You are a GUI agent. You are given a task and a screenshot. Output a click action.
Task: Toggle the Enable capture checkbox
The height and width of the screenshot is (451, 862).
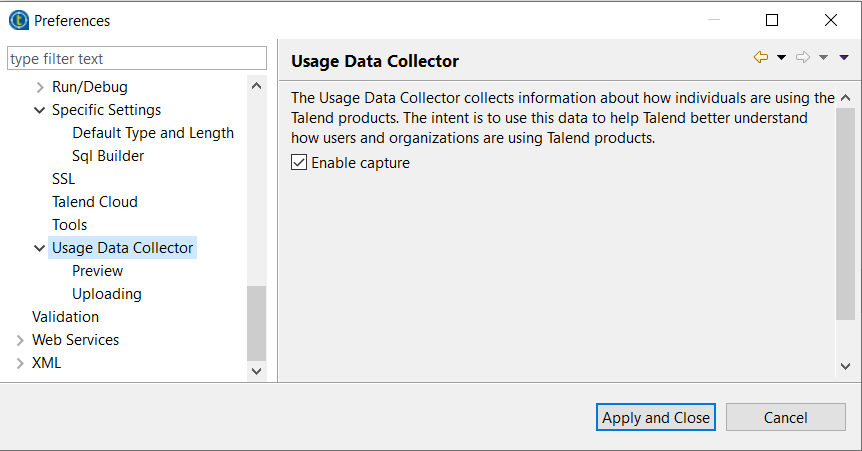(299, 163)
